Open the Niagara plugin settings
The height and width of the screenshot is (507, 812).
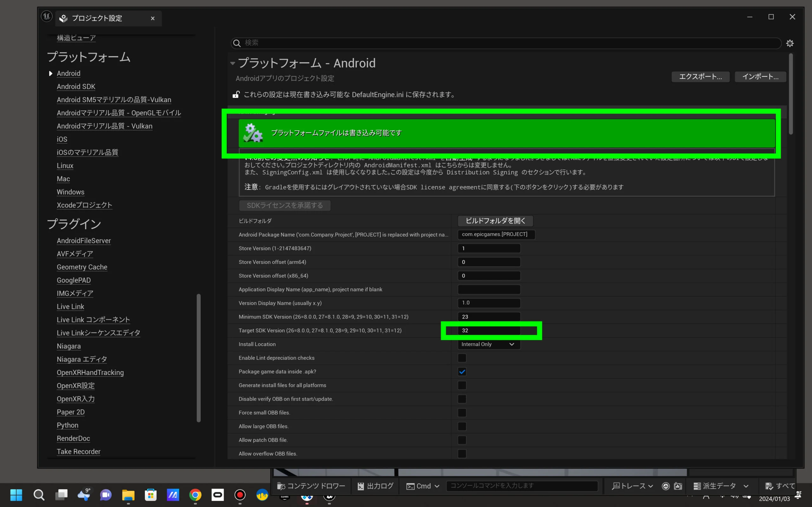coord(69,346)
